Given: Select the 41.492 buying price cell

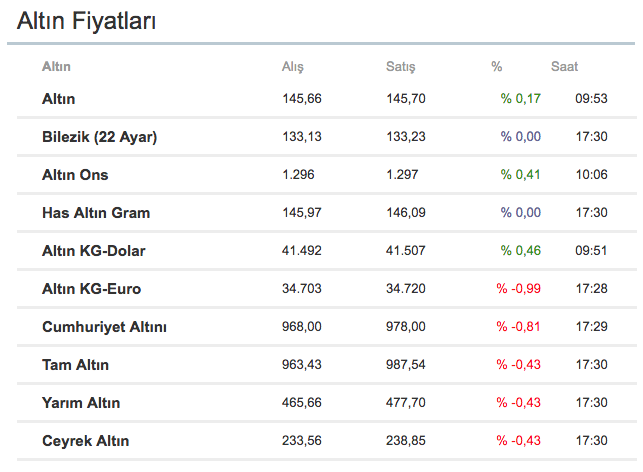Looking at the screenshot, I should 301,251.
